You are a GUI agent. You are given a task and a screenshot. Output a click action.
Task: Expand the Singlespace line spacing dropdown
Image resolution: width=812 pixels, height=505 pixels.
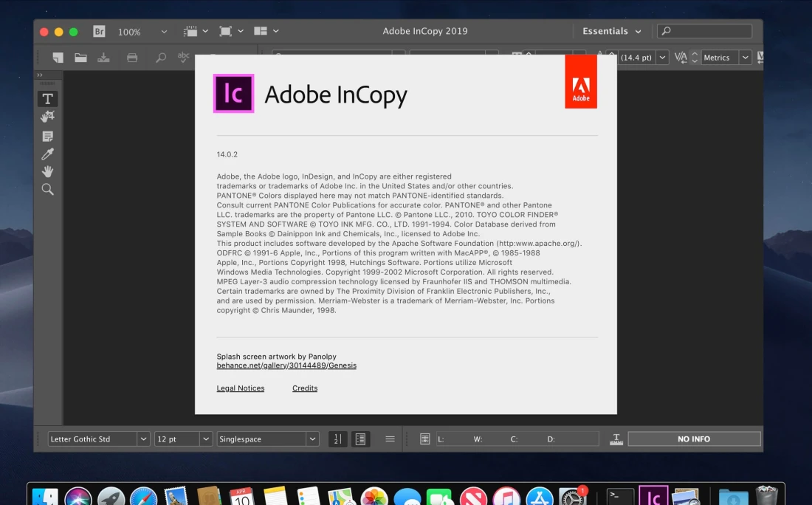tap(312, 439)
